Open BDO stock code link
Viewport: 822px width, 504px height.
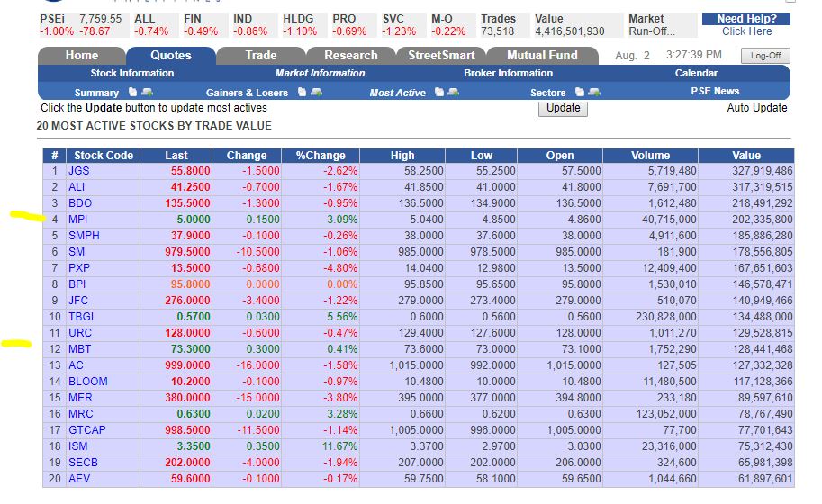tap(80, 203)
